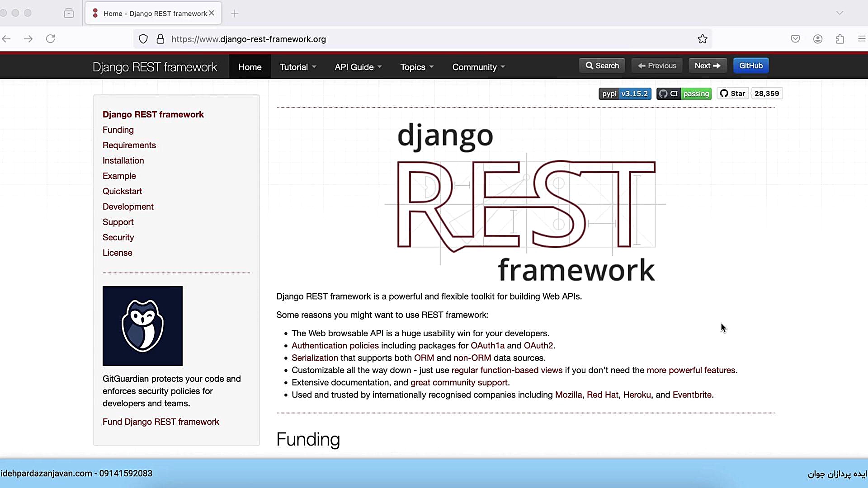Open the browser hamburger menu
Screen dimensions: 868x488
click(862, 39)
